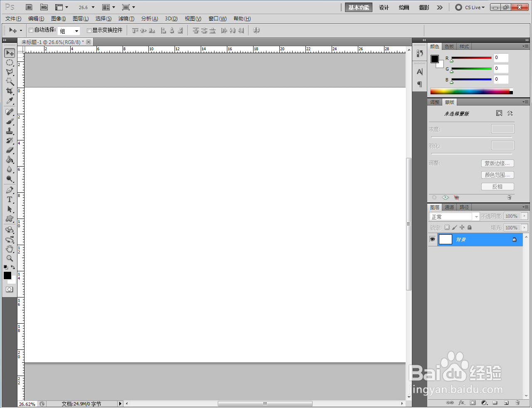Select the Zoom tool in toolbox
Viewport: 532px width, 408px height.
[10, 258]
